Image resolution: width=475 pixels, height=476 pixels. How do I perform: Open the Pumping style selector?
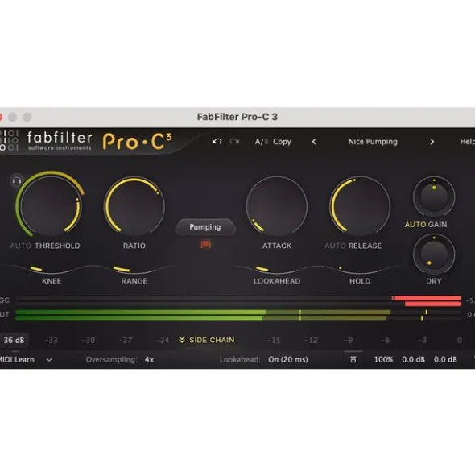[x=205, y=227]
